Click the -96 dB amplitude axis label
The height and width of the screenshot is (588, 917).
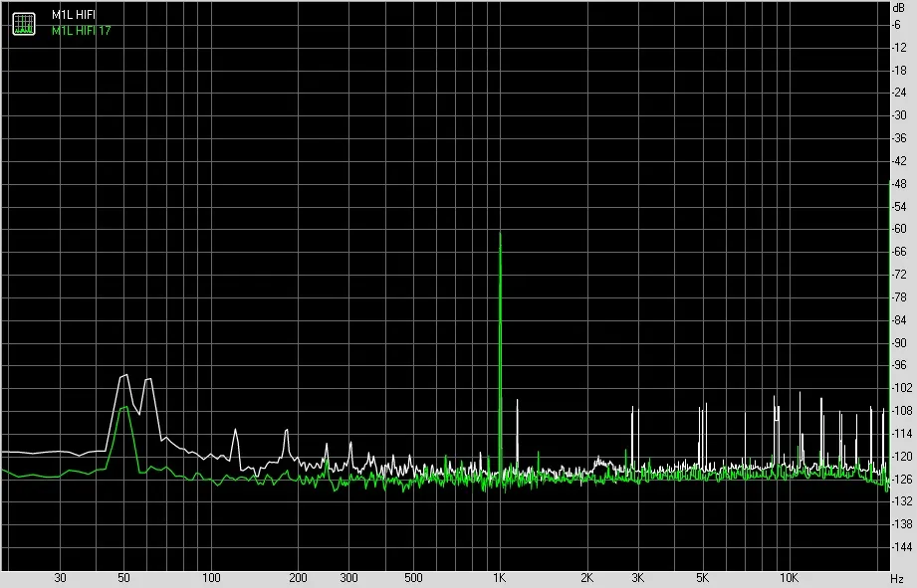(x=899, y=365)
